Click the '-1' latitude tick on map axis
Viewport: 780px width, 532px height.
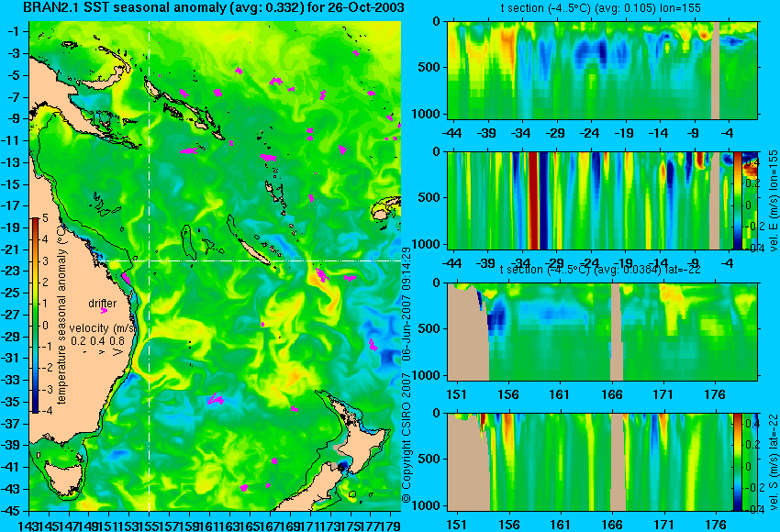tap(14, 31)
